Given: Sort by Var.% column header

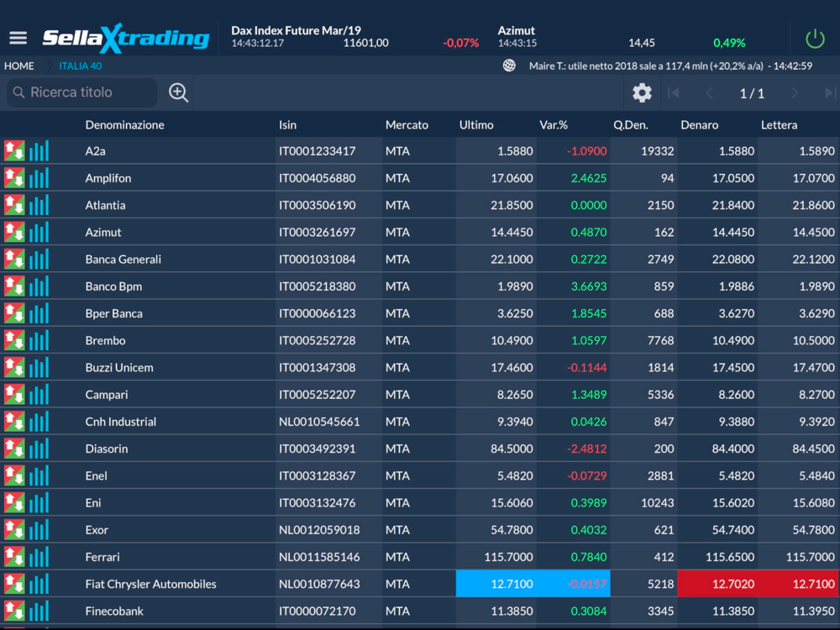Looking at the screenshot, I should [554, 125].
